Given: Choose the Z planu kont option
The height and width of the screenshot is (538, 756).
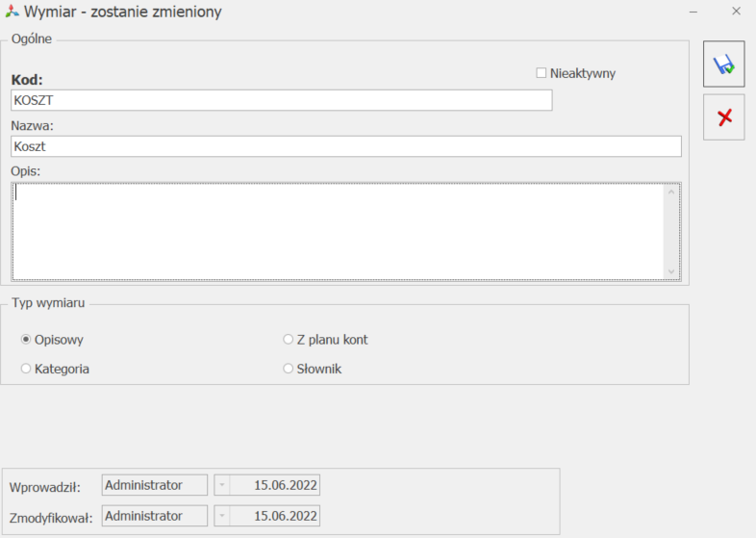Looking at the screenshot, I should 289,340.
